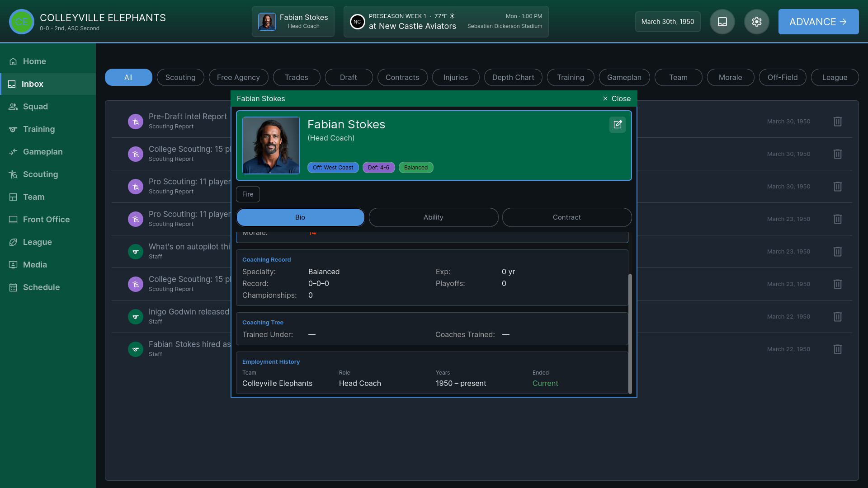Filter inbox by Injuries
This screenshot has height=488, width=868.
[x=456, y=77]
